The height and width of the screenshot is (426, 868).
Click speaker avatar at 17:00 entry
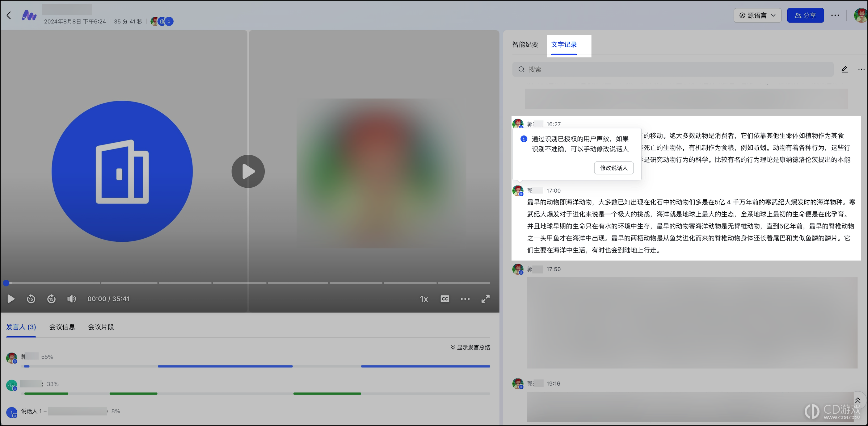pyautogui.click(x=518, y=190)
